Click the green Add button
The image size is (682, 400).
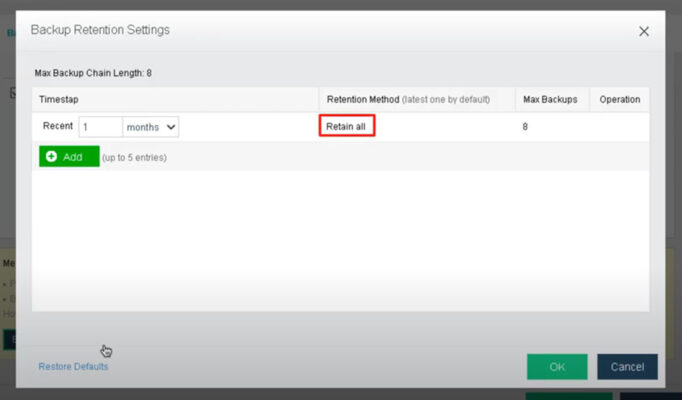pyautogui.click(x=69, y=156)
